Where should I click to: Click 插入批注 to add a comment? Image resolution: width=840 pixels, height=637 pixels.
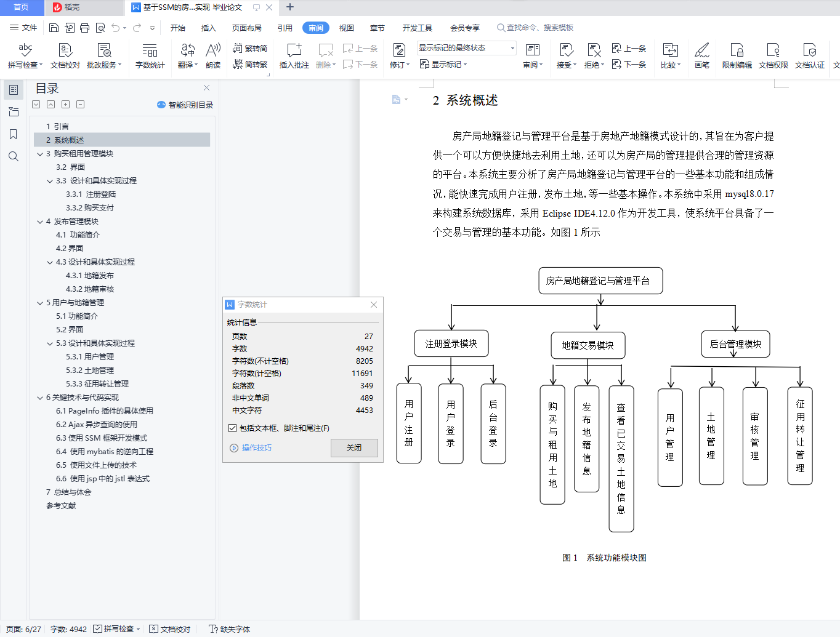point(294,55)
